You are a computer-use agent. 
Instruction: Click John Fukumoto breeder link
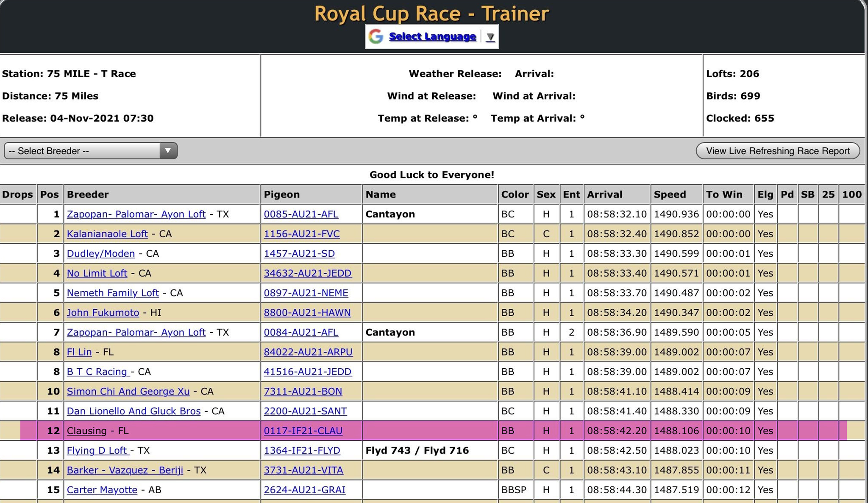point(103,313)
